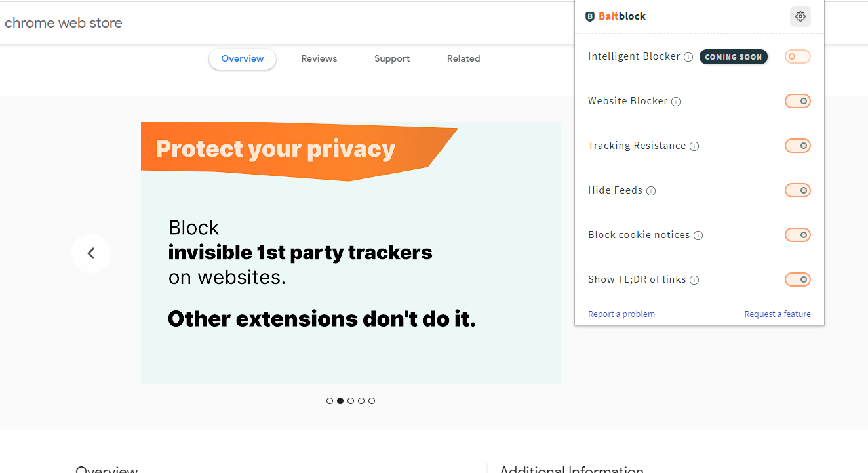Click info icon beside Block cookie notices
The height and width of the screenshot is (473, 868).
click(x=698, y=236)
